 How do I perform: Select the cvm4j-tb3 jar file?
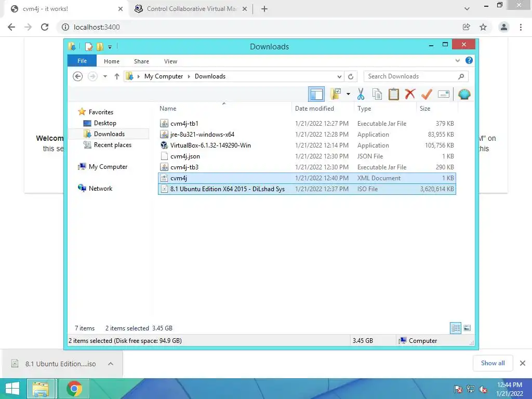[x=307, y=167]
